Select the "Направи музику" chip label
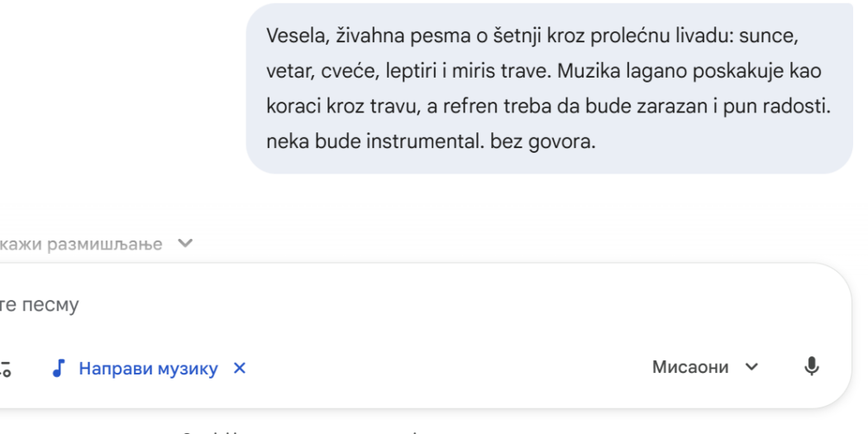 148,368
